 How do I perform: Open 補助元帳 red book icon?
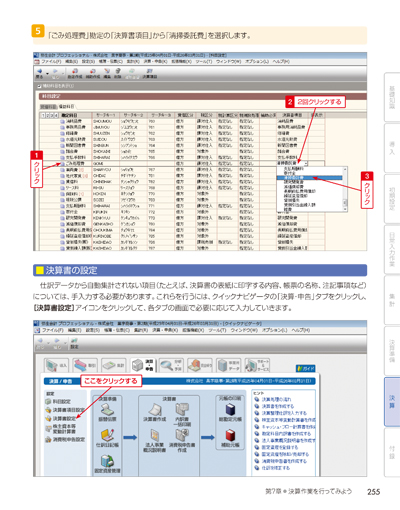coord(230,438)
